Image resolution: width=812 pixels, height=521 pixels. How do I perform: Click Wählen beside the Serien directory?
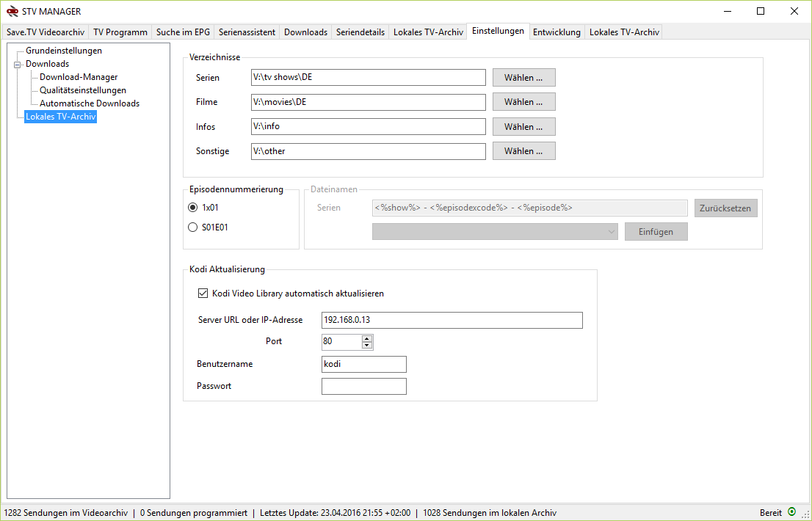[x=523, y=77]
